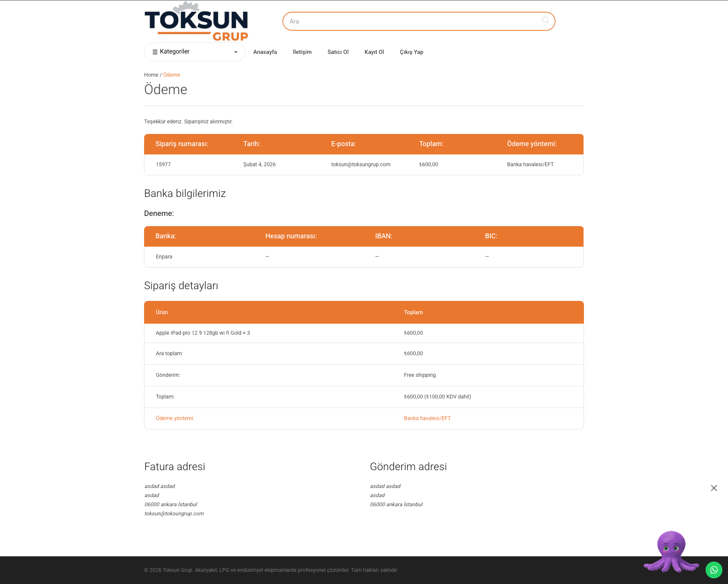Screen dimensions: 728x584
Task: Select Kayıt Ol from the navigation
Action: [x=374, y=52]
